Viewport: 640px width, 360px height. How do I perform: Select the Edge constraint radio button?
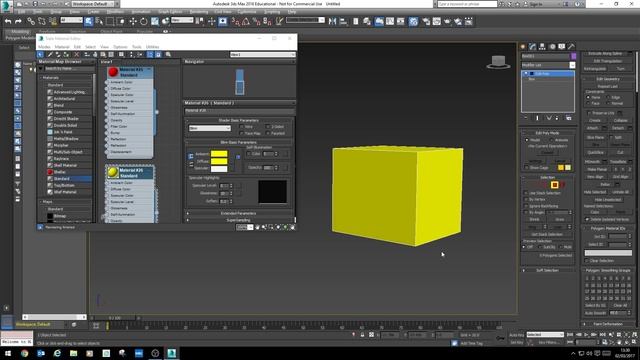click(x=608, y=98)
